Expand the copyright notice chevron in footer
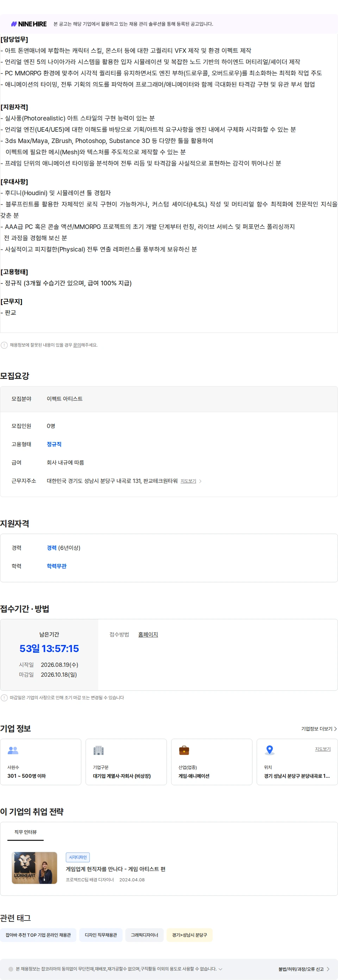Image resolution: width=338 pixels, height=980 pixels. pos(220,969)
